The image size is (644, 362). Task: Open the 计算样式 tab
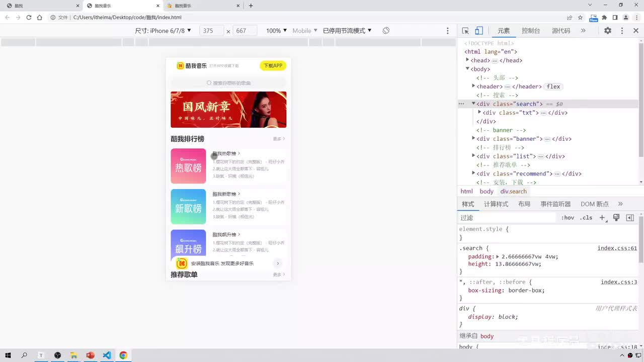(x=496, y=204)
